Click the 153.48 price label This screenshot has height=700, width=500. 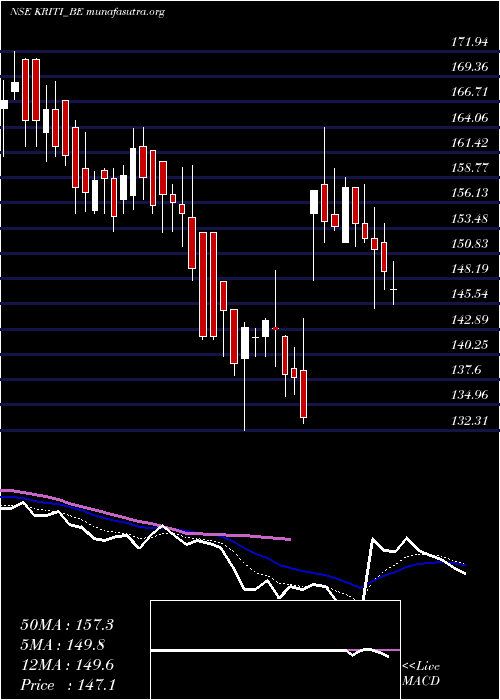pyautogui.click(x=470, y=219)
